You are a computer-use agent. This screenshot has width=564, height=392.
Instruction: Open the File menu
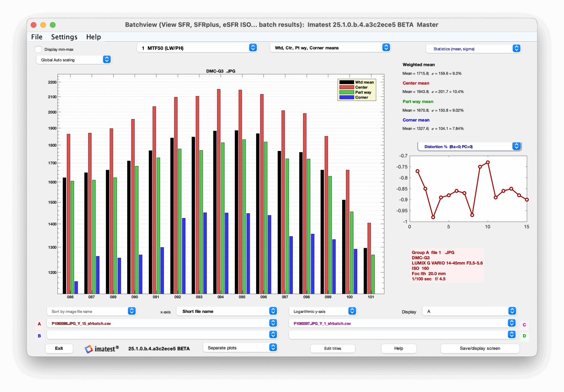(37, 37)
